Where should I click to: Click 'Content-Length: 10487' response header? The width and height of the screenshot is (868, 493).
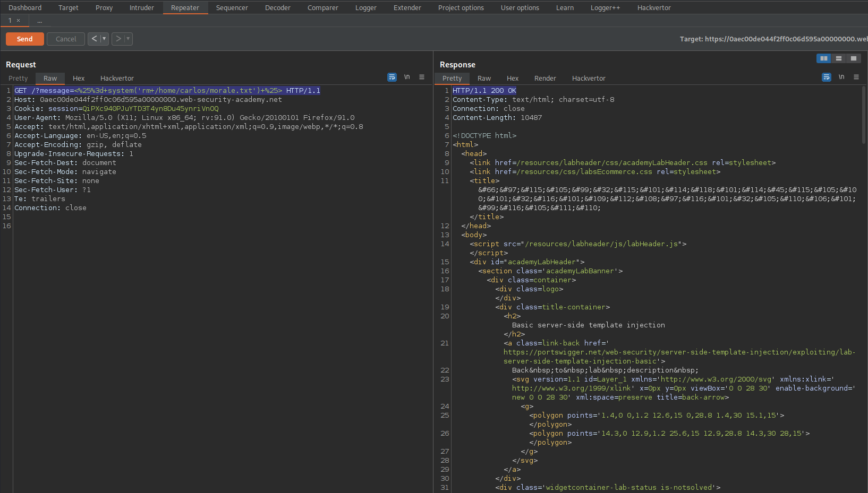(x=497, y=117)
